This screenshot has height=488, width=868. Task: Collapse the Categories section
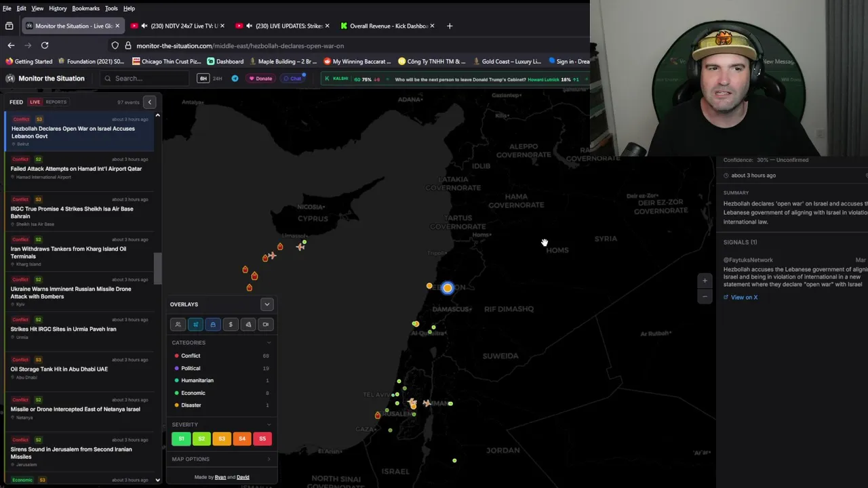coord(269,343)
